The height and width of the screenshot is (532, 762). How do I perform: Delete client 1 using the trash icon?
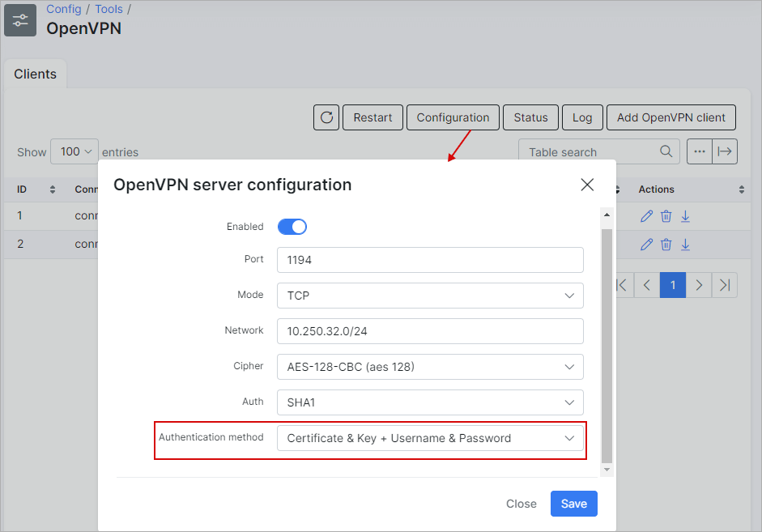(666, 216)
